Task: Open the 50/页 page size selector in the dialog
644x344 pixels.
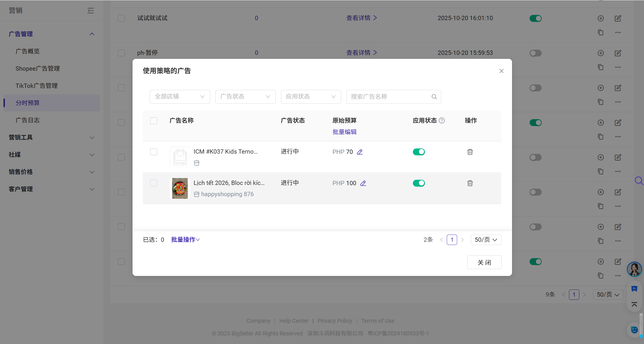Action: click(x=486, y=240)
